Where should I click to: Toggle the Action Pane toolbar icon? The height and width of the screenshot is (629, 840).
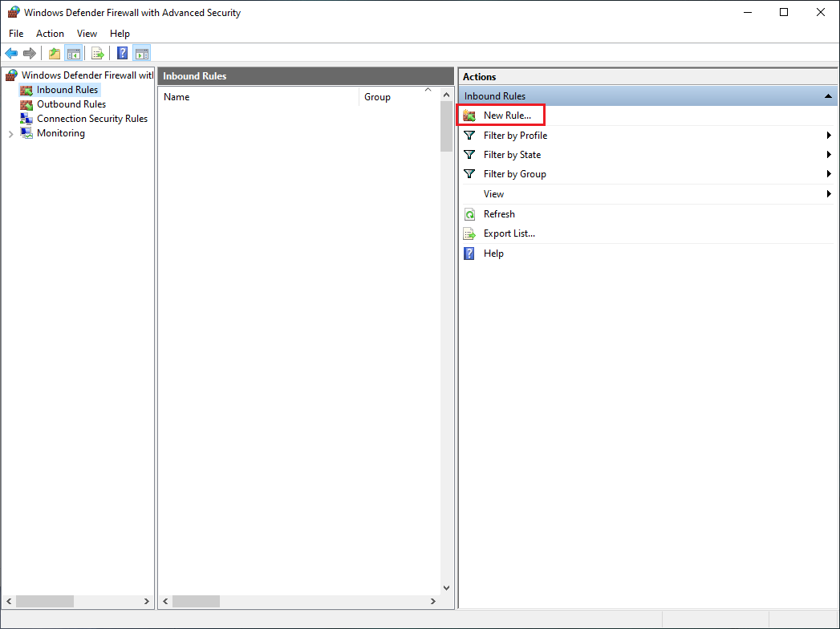click(x=142, y=53)
